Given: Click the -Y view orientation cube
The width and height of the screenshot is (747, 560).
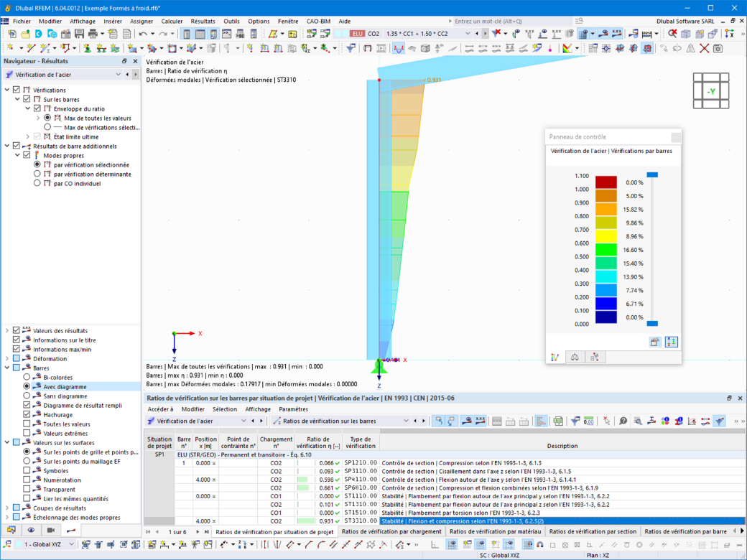Looking at the screenshot, I should pyautogui.click(x=711, y=91).
